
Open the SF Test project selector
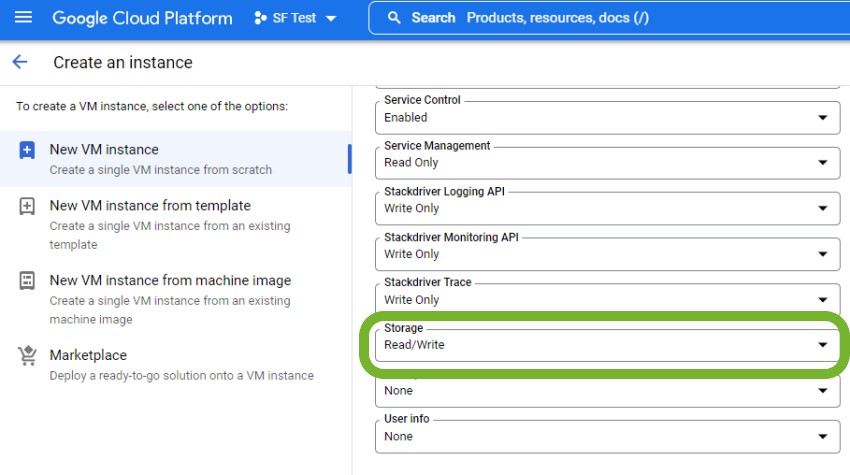(295, 18)
